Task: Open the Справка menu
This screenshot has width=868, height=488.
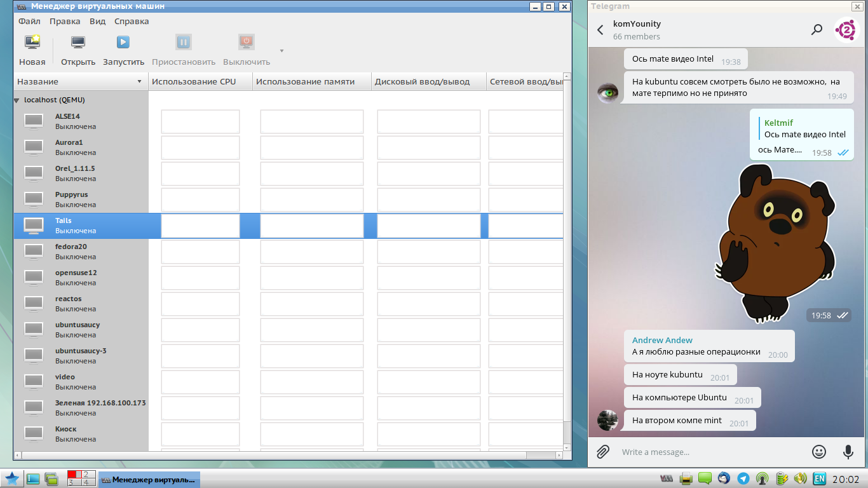Action: (132, 21)
